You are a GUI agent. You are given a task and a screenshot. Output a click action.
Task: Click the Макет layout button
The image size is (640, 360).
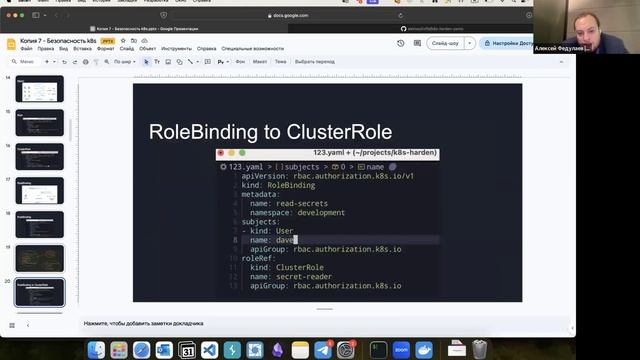260,62
